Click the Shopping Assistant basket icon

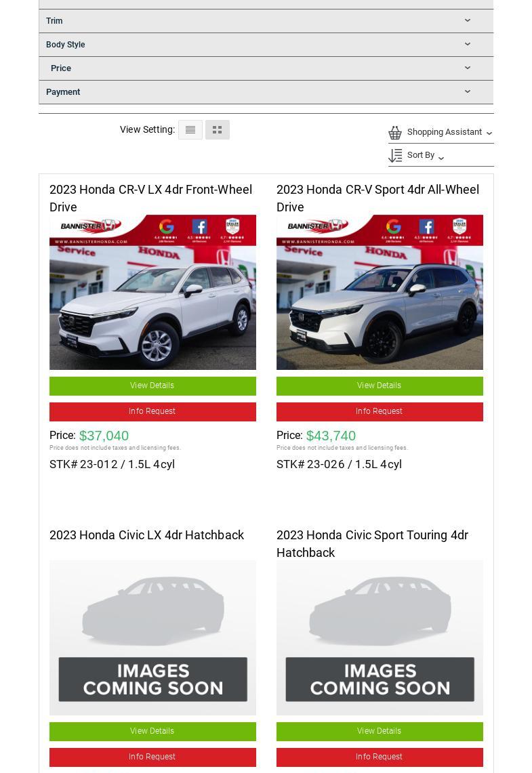tap(395, 133)
